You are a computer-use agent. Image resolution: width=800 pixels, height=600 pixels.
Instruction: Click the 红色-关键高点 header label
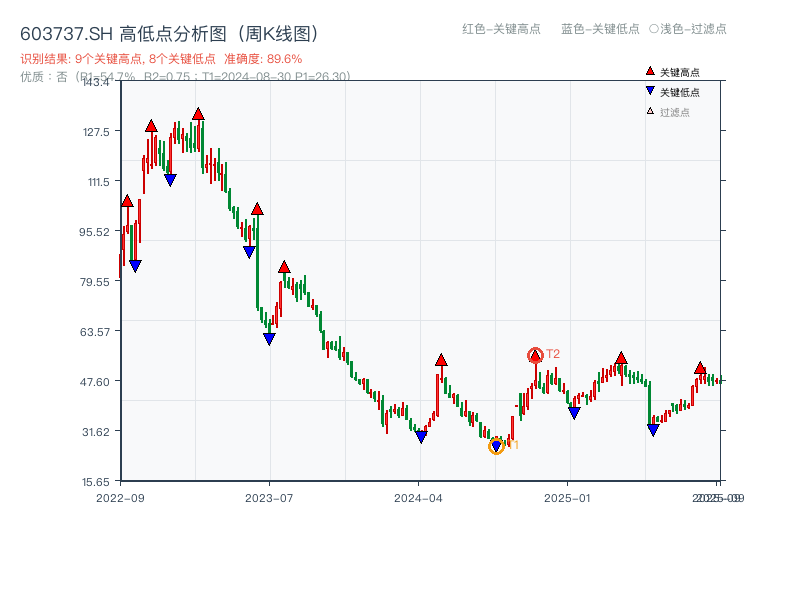(501, 29)
